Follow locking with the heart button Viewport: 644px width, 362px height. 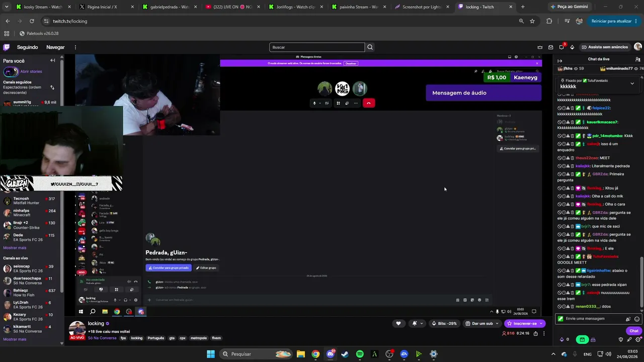point(398,323)
